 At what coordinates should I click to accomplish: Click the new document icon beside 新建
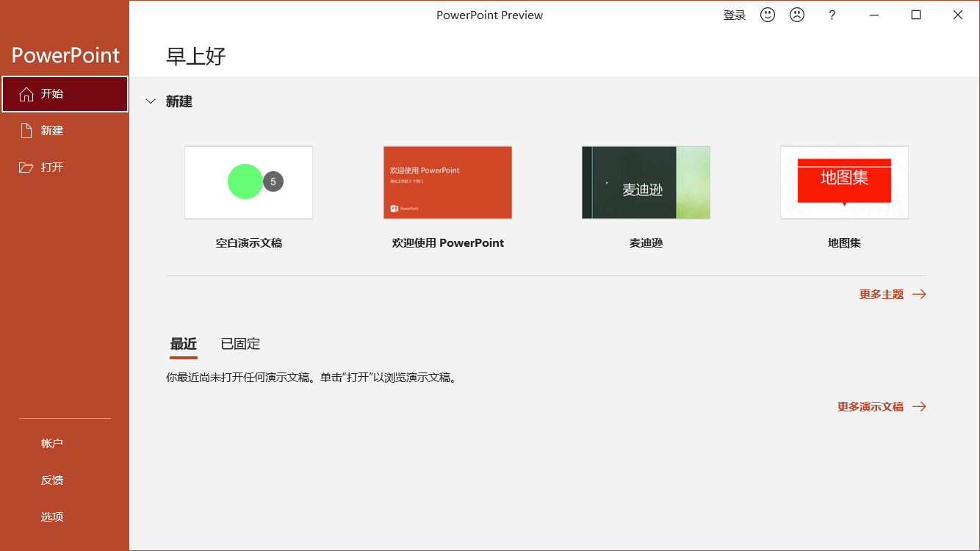tap(26, 131)
